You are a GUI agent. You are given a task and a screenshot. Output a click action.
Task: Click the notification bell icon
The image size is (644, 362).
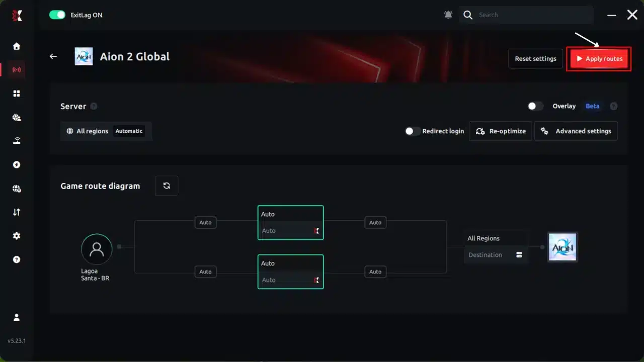pos(448,15)
